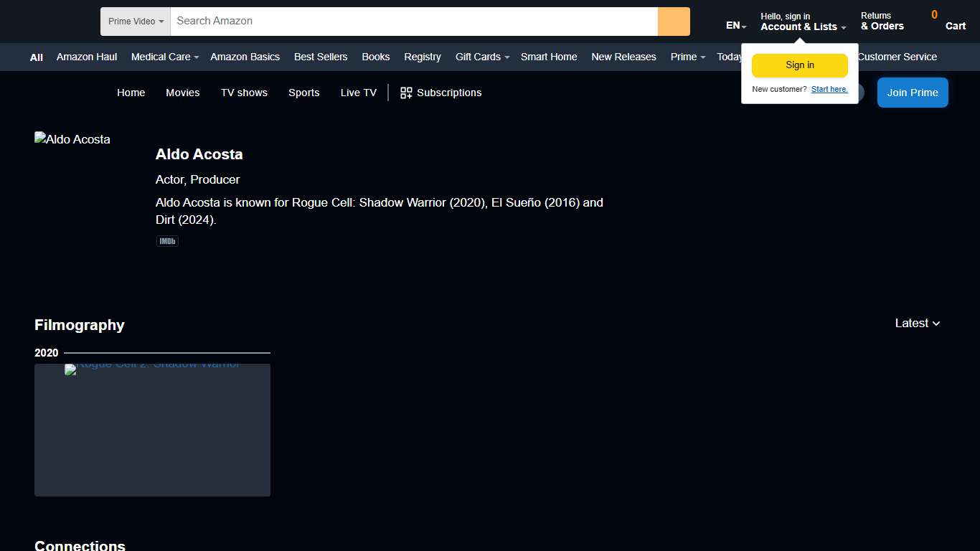Click the IMDb badge under the bio
Screen dimensions: 980x551
(x=167, y=242)
